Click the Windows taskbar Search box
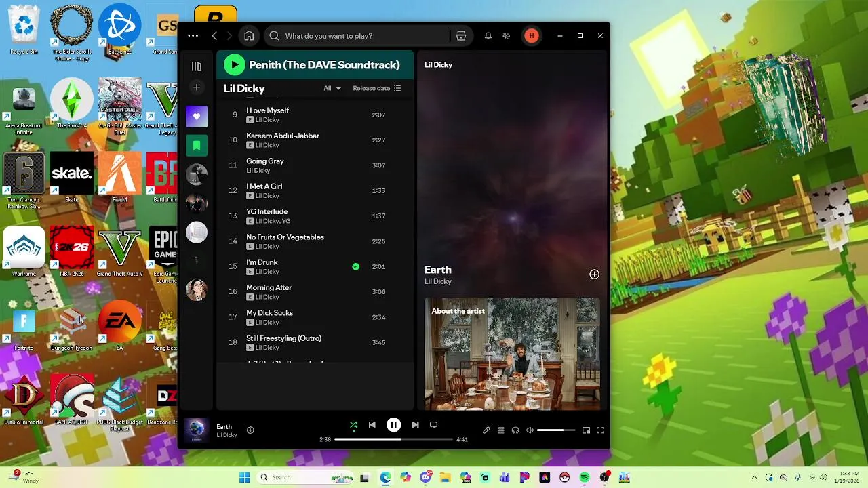868x488 pixels. click(x=305, y=477)
